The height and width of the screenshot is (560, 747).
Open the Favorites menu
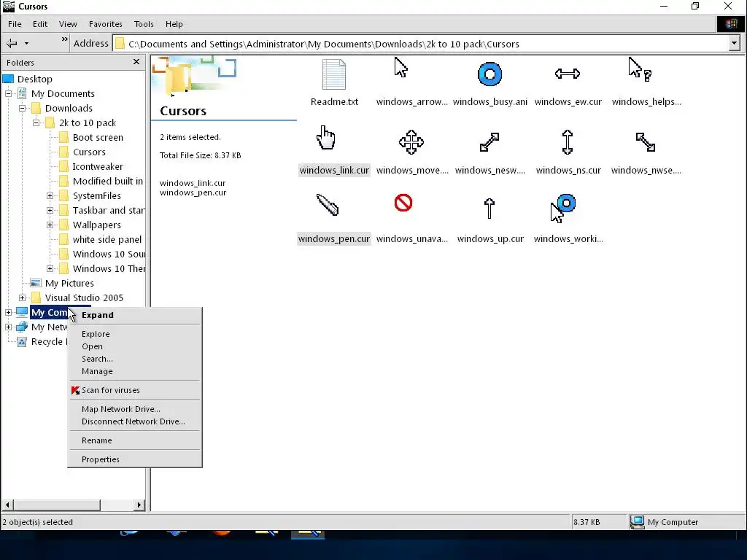[x=105, y=24]
